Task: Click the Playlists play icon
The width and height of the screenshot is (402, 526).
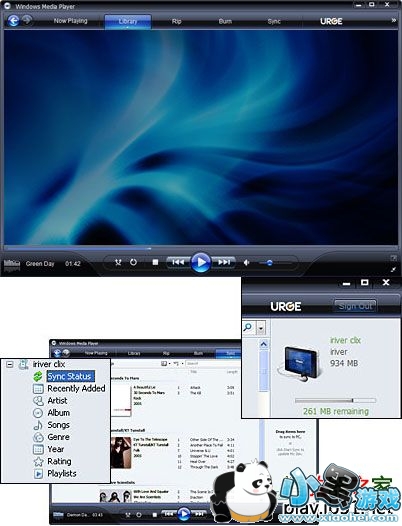Action: [38, 474]
